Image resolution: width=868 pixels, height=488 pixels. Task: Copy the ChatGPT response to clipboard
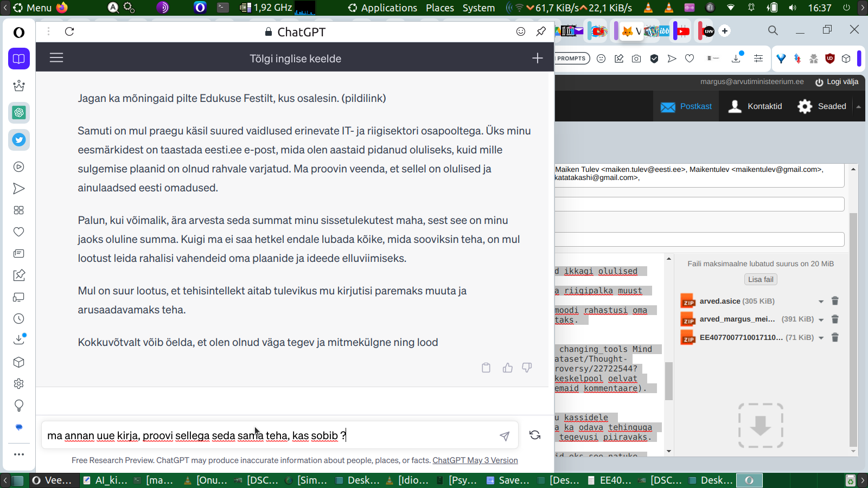(486, 368)
